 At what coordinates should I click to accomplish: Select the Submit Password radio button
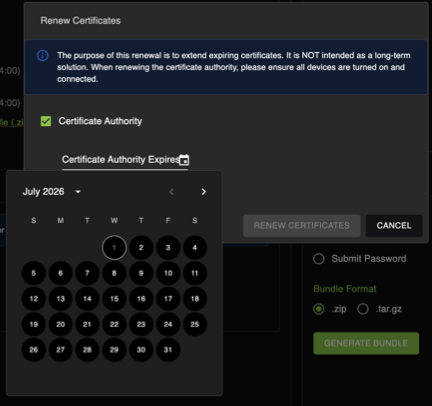coord(319,259)
